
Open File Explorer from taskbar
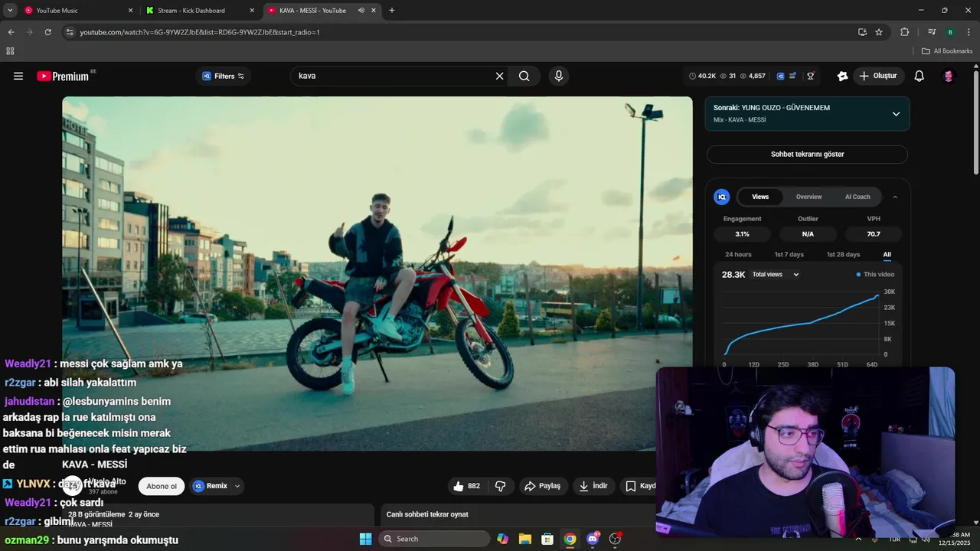(525, 539)
